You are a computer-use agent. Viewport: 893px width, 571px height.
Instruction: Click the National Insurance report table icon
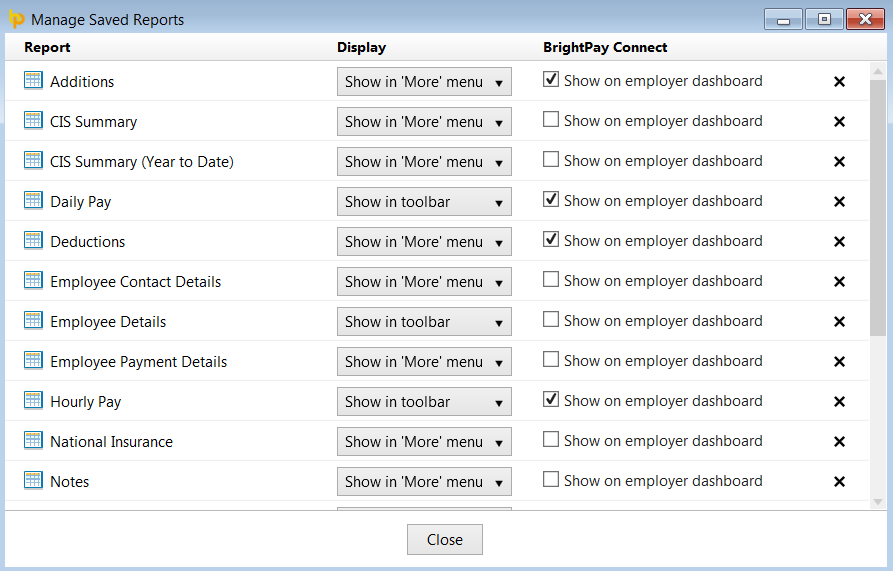33,440
